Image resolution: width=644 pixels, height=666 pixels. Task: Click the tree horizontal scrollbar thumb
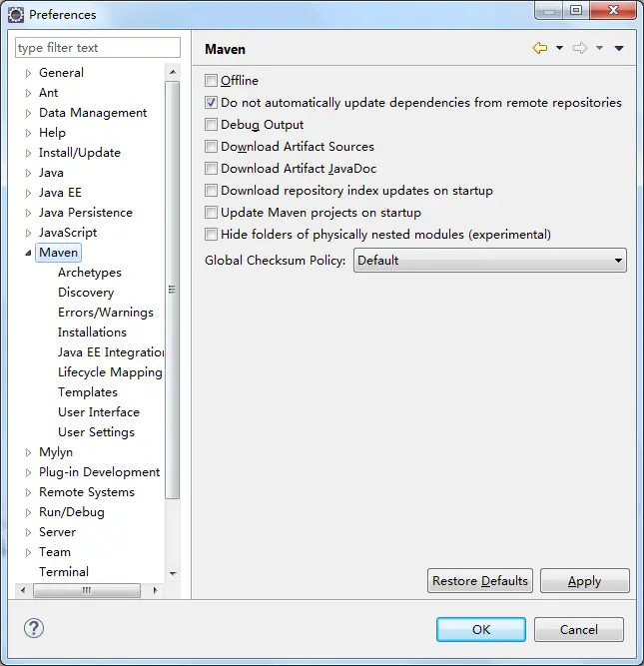tap(87, 590)
